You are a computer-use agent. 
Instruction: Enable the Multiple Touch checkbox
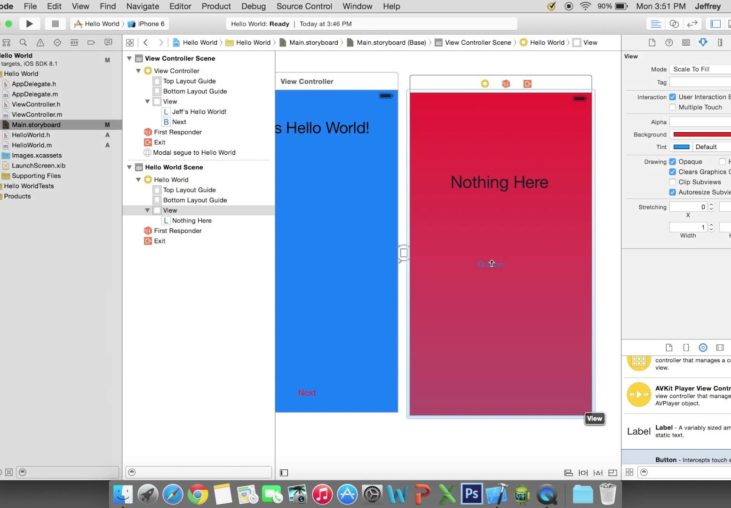[673, 107]
